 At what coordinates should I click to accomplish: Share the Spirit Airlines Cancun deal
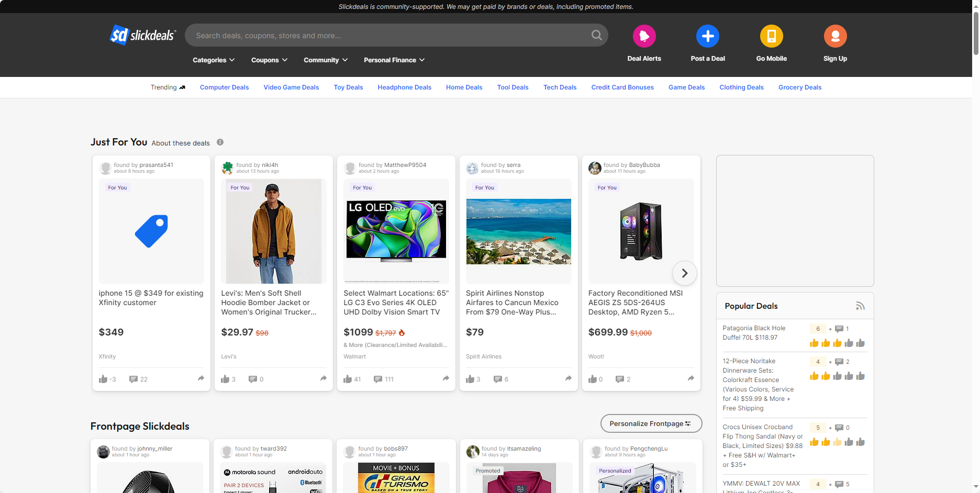click(x=569, y=378)
